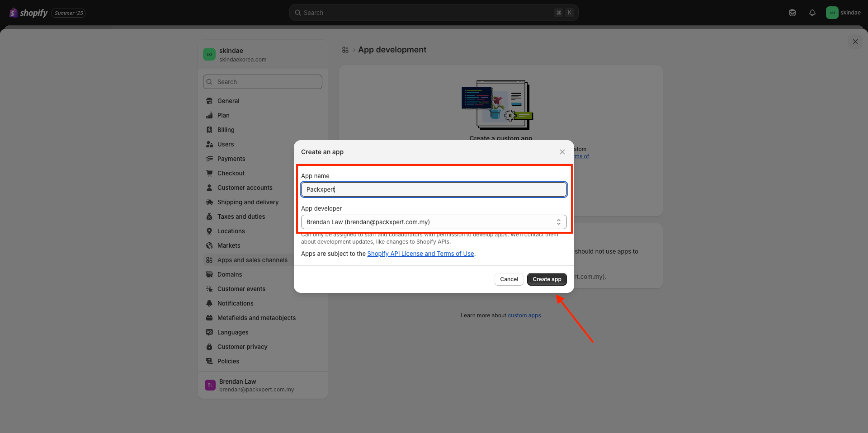Open Domains settings
This screenshot has height=433, width=868.
point(247,274)
